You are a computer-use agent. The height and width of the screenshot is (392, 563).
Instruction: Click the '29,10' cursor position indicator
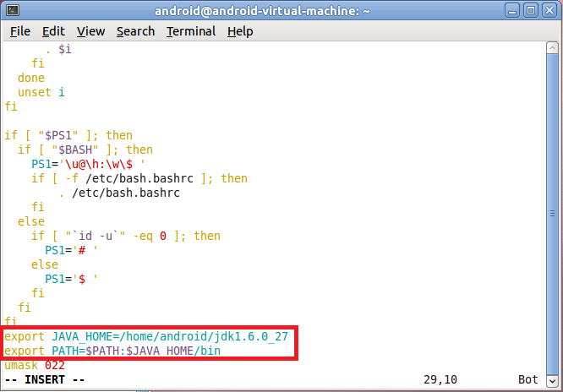[x=440, y=380]
